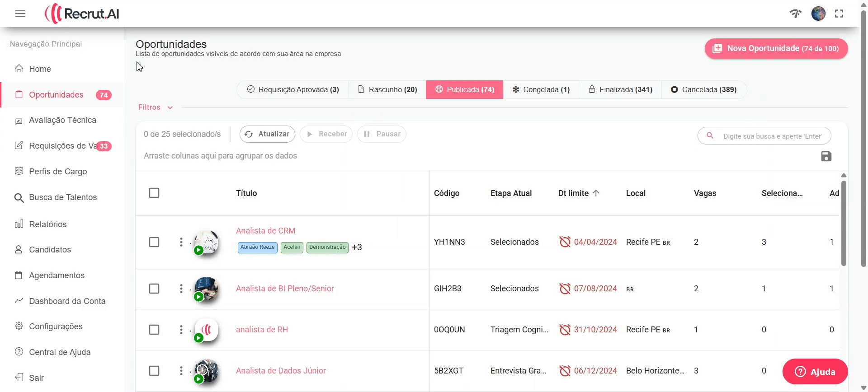Click the fullscreen toggle icon
Image resolution: width=868 pixels, height=392 pixels.
point(839,14)
